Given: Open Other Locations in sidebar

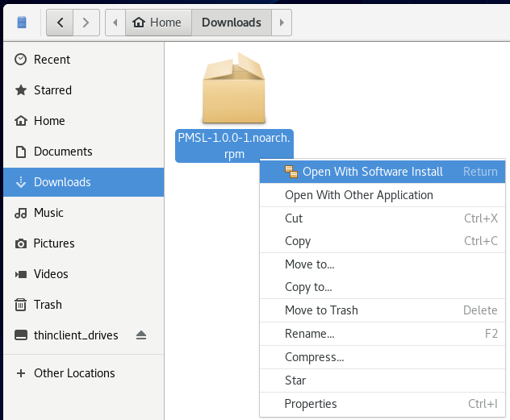Looking at the screenshot, I should tap(74, 373).
